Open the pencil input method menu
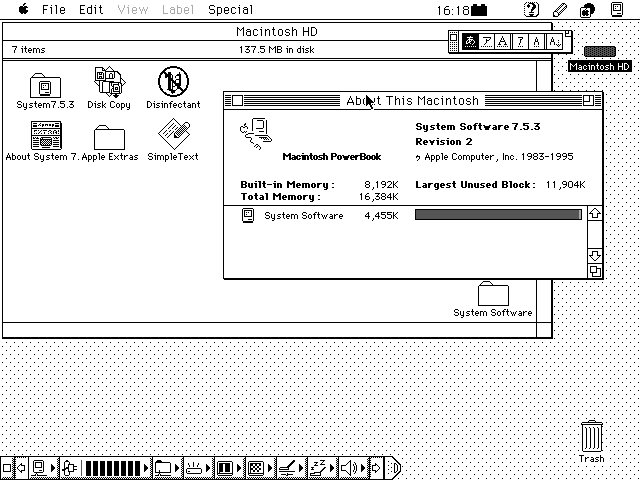This screenshot has width=640, height=480. [x=560, y=9]
